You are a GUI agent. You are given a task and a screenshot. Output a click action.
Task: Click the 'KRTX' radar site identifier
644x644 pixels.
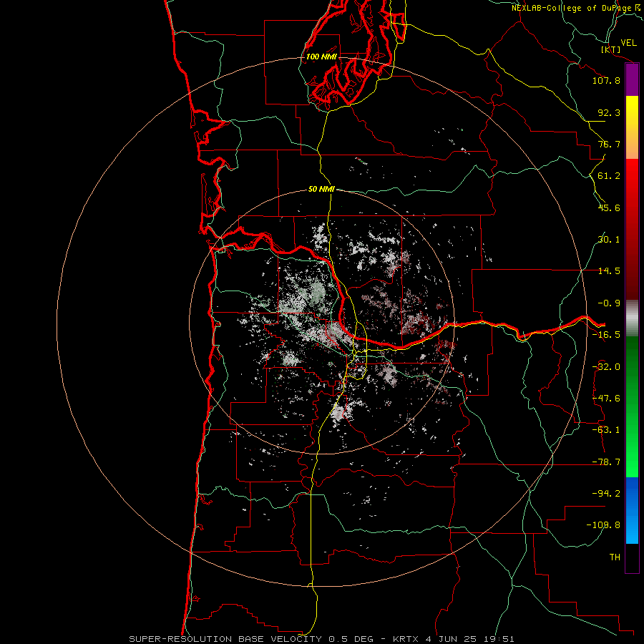[406, 639]
